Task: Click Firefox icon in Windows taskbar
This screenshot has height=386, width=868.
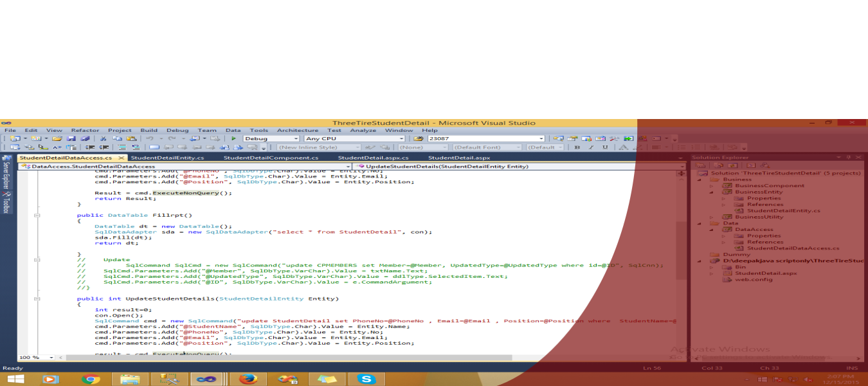Action: [248, 379]
